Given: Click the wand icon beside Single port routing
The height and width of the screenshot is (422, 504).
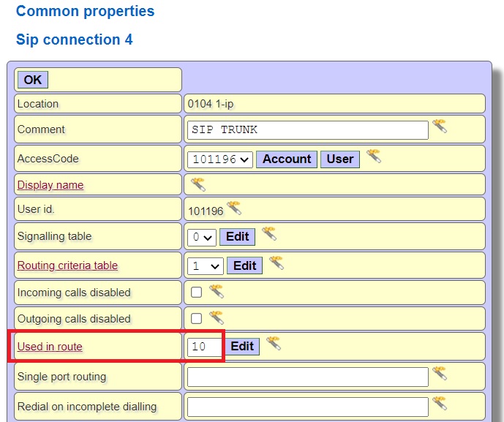Looking at the screenshot, I should click(439, 374).
